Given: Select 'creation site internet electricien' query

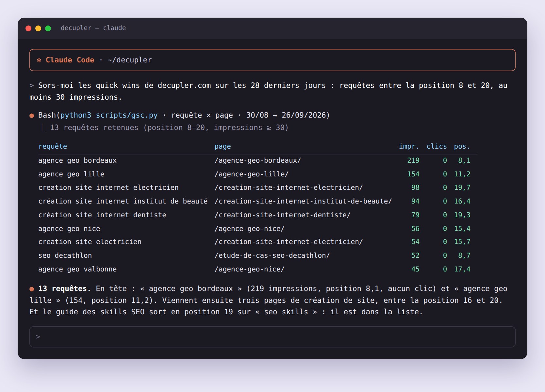Looking at the screenshot, I should coord(108,188).
